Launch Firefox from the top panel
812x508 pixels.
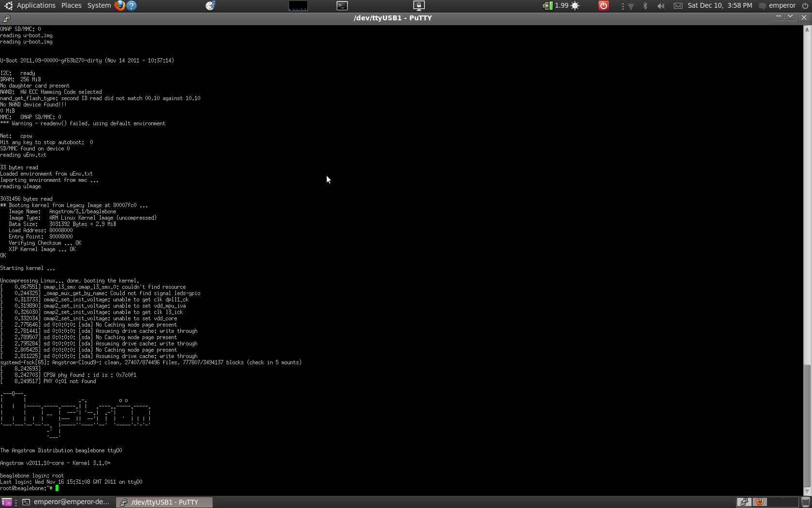click(x=120, y=5)
